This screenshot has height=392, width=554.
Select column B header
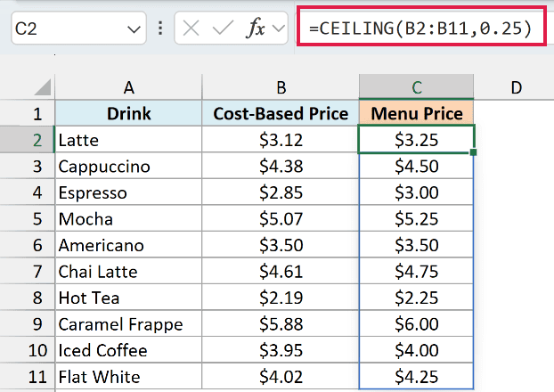pos(281,87)
